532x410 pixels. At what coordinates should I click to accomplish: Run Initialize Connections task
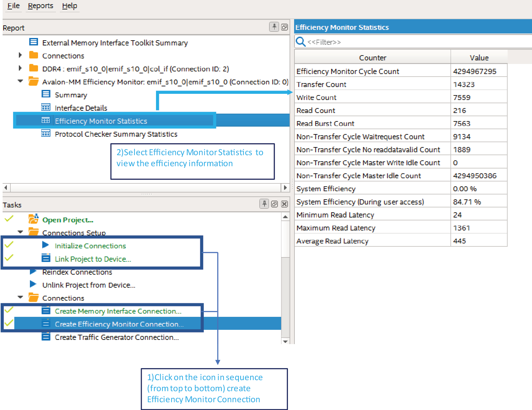coord(90,246)
